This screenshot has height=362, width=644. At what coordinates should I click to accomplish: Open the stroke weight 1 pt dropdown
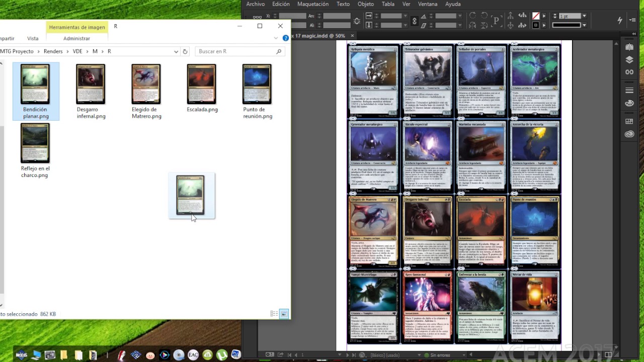[584, 16]
